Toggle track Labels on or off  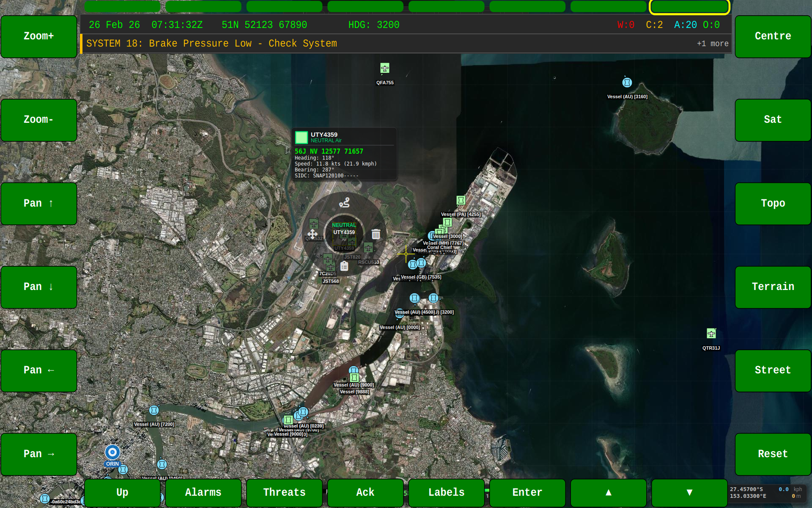click(x=446, y=492)
